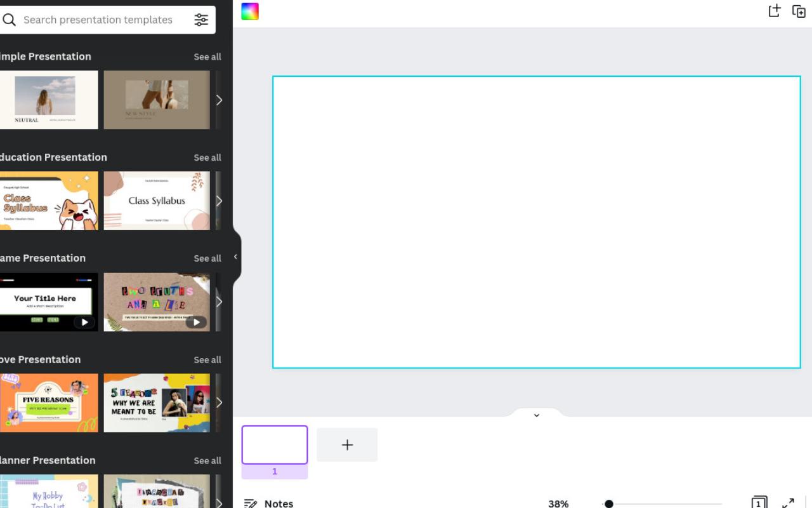This screenshot has height=508, width=812.
Task: Show more Game Presentation templates arrow
Action: coord(219,302)
